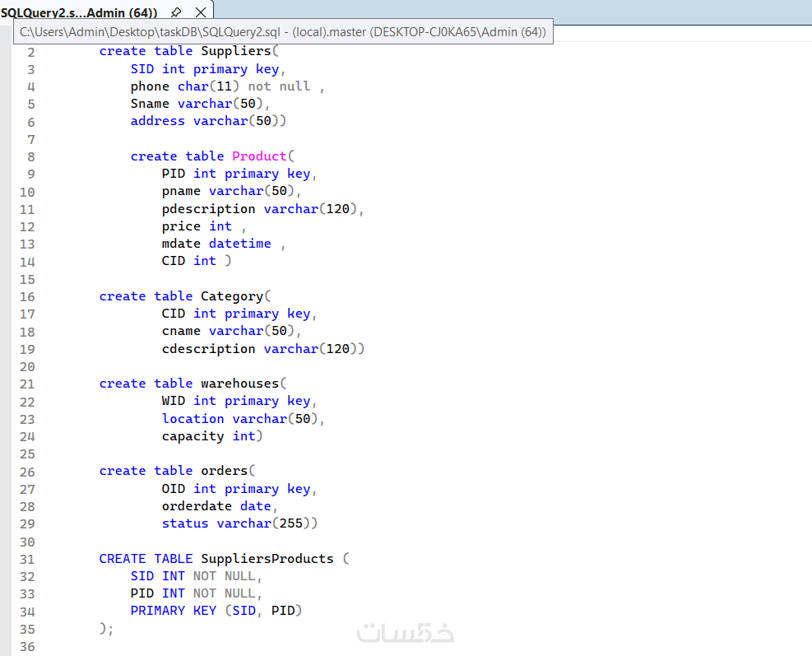812x656 pixels.
Task: Click 'phone' on line 4
Action: click(150, 86)
